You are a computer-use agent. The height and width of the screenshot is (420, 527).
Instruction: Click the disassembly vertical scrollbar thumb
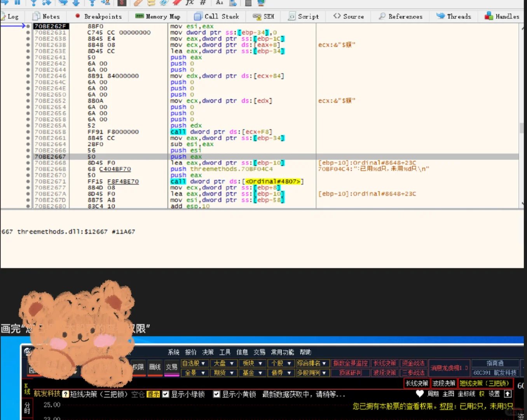pyautogui.click(x=522, y=128)
